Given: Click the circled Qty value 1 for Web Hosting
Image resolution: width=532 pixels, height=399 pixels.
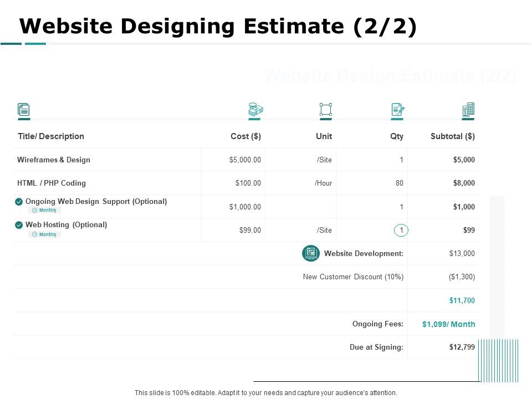Looking at the screenshot, I should pos(401,229).
